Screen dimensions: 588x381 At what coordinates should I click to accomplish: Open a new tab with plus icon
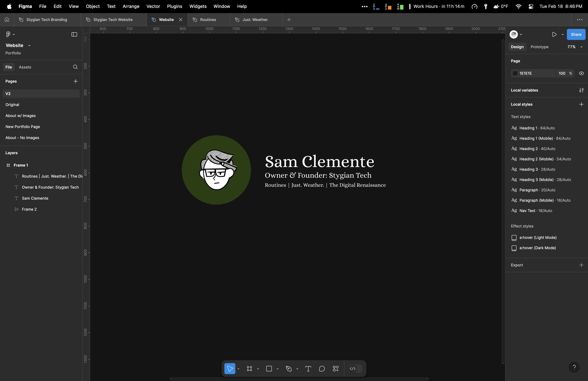[x=289, y=20]
